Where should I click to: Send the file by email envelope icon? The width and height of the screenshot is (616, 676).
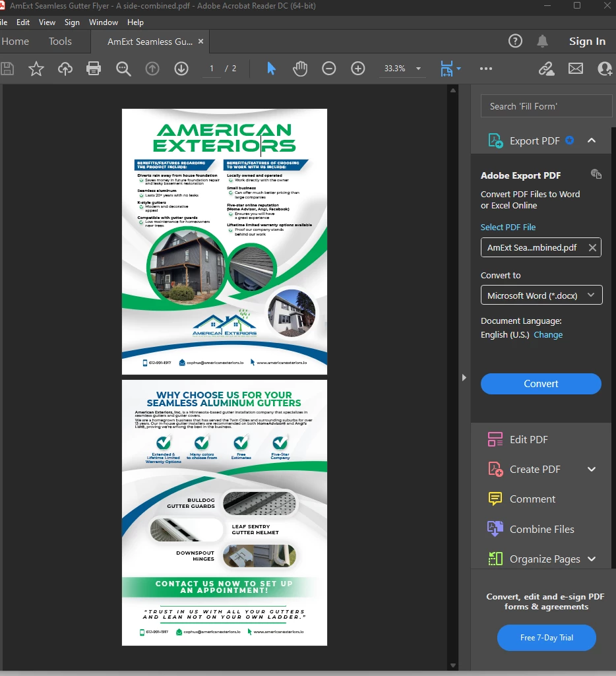[x=576, y=69]
